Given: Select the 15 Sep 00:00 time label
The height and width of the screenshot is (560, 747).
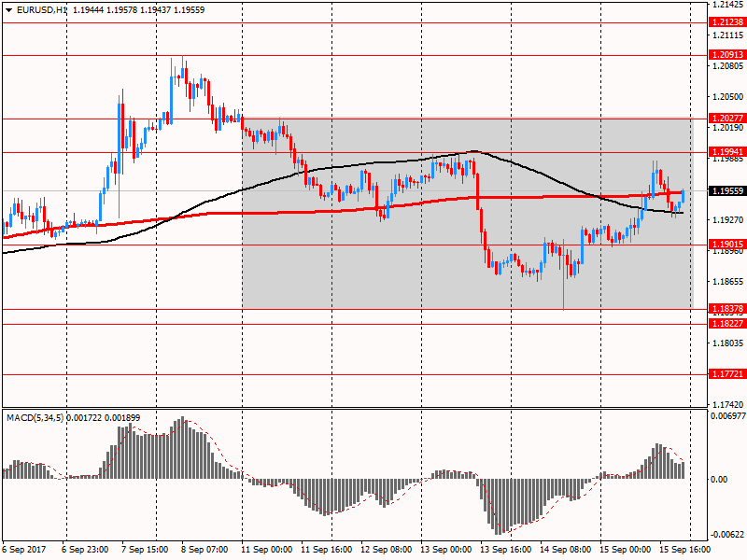Looking at the screenshot, I should pos(626,550).
